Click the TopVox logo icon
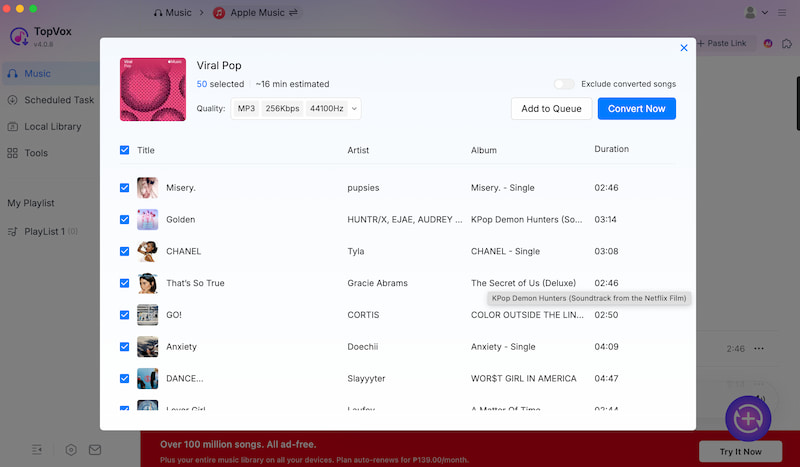 [19, 37]
